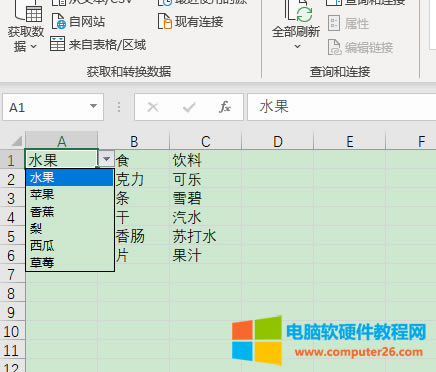Viewport: 436px width, 372px height.
Task: Click cell C2 containing 可乐
Action: pyautogui.click(x=206, y=179)
